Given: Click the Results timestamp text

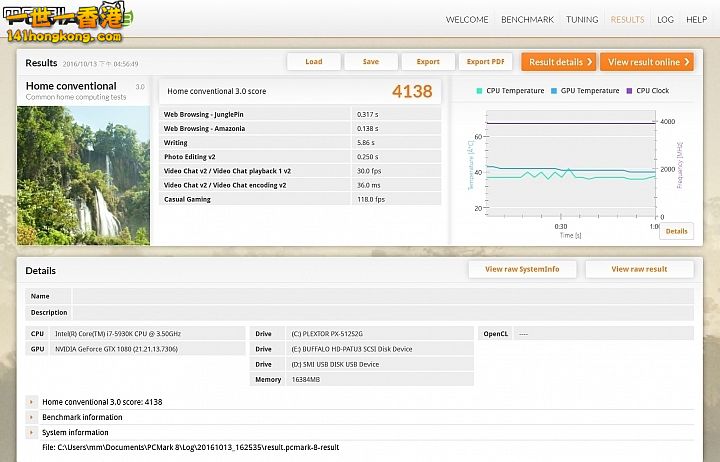Looking at the screenshot, I should point(100,64).
